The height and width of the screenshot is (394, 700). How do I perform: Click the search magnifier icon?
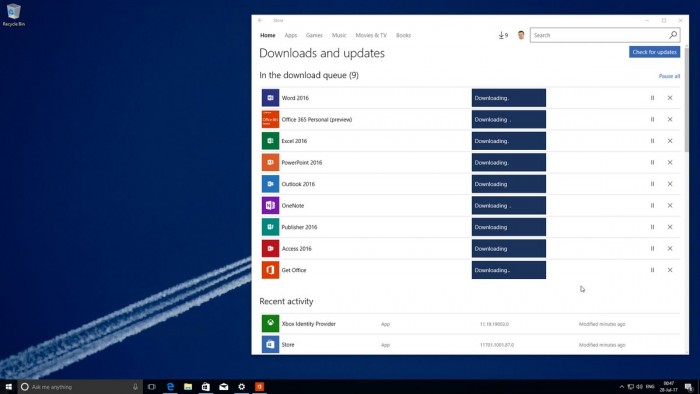pos(673,35)
